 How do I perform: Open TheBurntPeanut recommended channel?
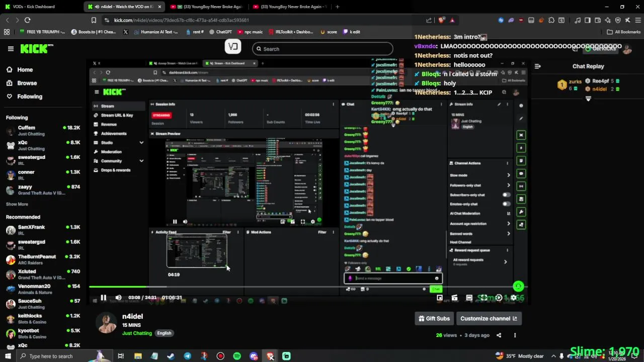point(43,259)
